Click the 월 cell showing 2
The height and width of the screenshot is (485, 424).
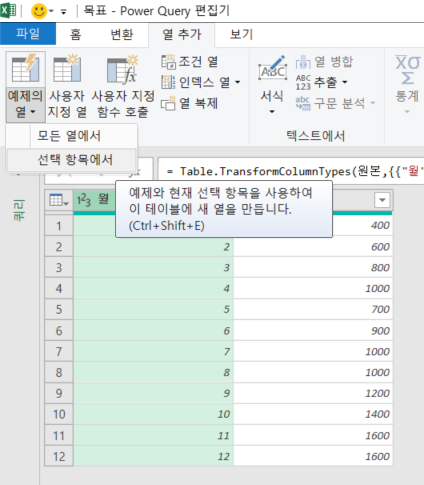(153, 247)
